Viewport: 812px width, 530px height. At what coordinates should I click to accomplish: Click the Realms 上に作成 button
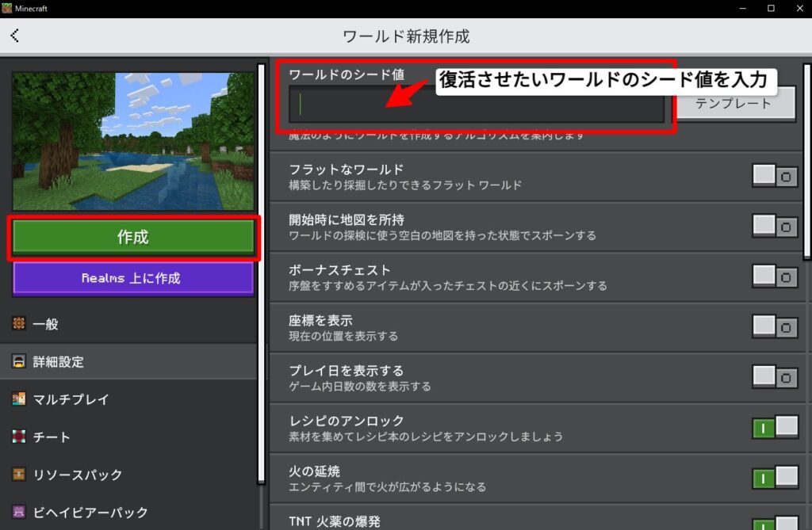132,278
